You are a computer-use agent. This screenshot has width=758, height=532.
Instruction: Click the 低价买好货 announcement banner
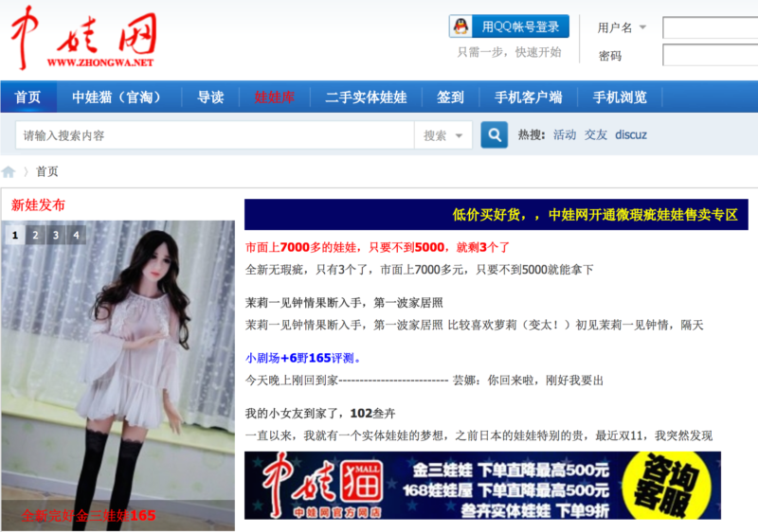(496, 214)
